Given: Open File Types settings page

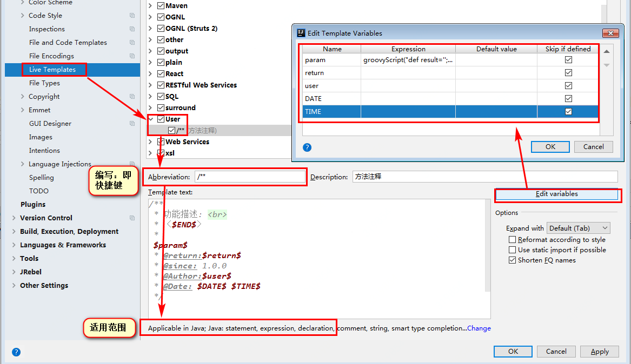Looking at the screenshot, I should [44, 83].
